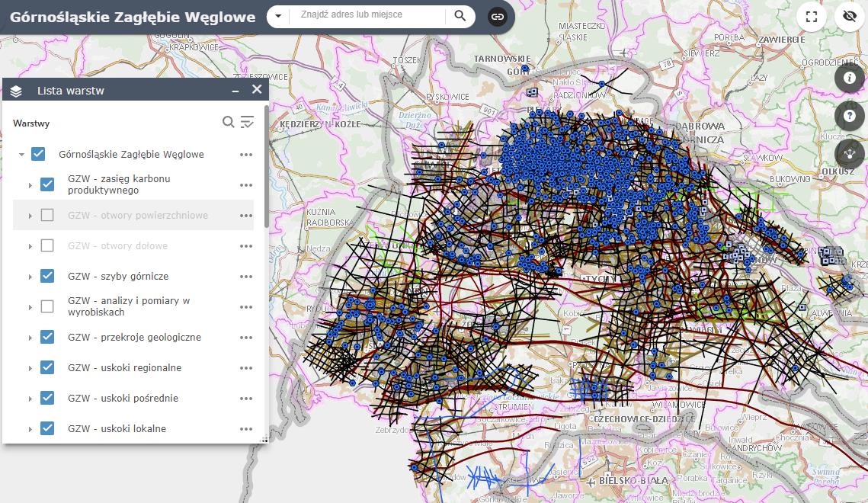The width and height of the screenshot is (868, 503).
Task: Uncheck GZW - zasięg karbonu produktywnego layer
Action: click(x=47, y=184)
